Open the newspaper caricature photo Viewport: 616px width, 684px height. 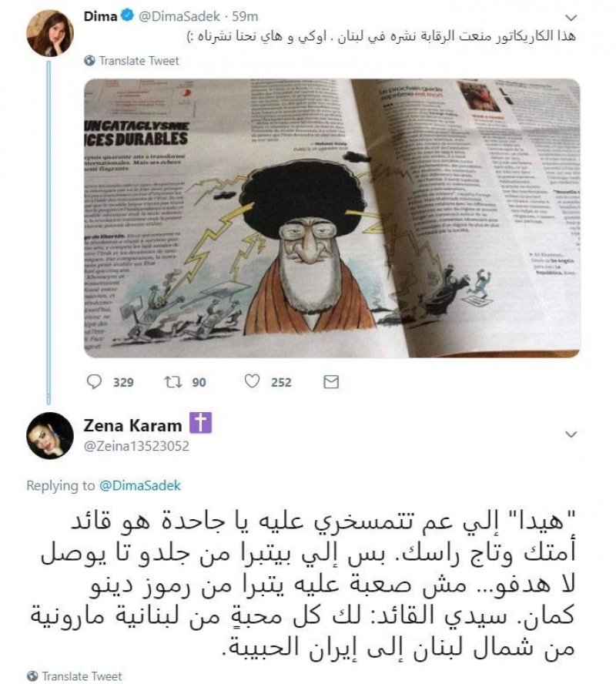(332, 218)
